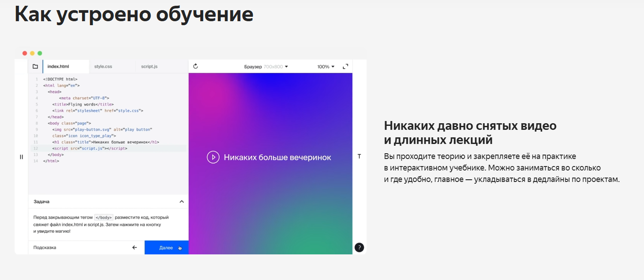This screenshot has height=280, width=644.
Task: Click the Далее button
Action: pos(166,247)
